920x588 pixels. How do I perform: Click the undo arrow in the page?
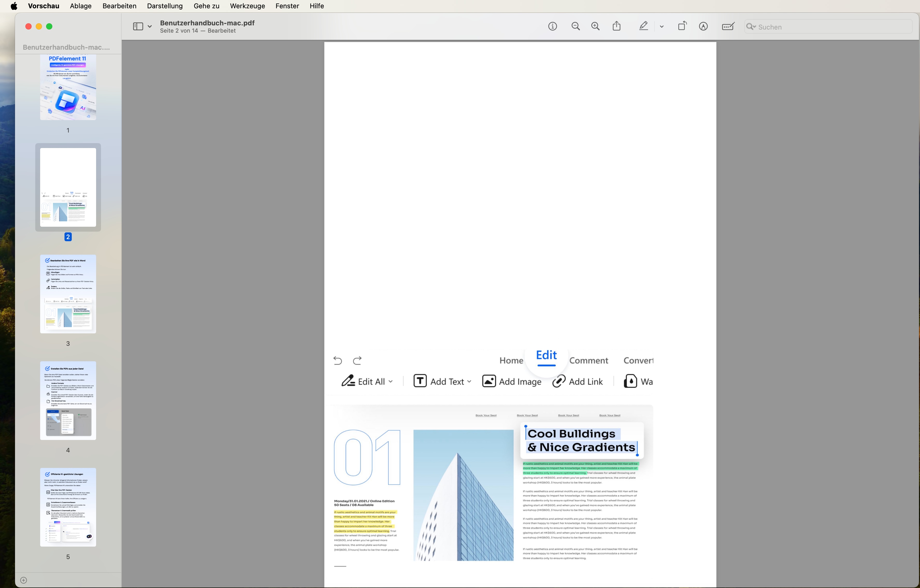[x=337, y=361]
